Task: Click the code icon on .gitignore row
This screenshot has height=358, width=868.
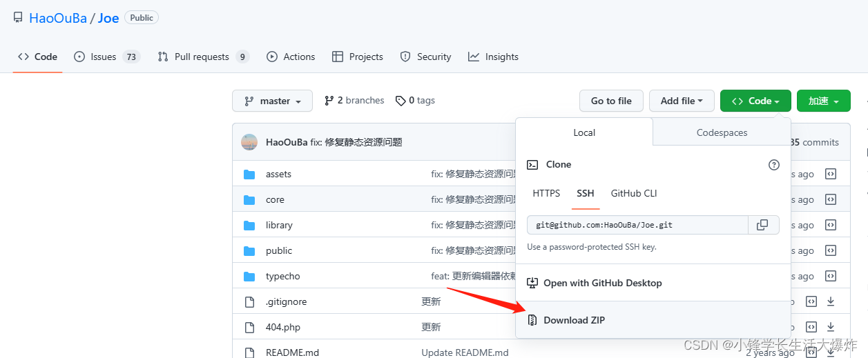Action: click(812, 301)
